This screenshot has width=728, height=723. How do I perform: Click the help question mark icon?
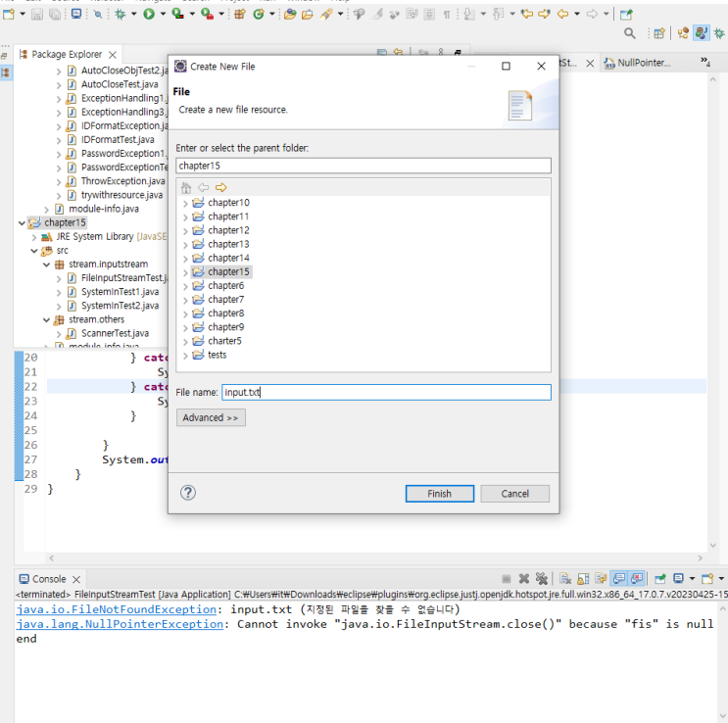pyautogui.click(x=188, y=493)
